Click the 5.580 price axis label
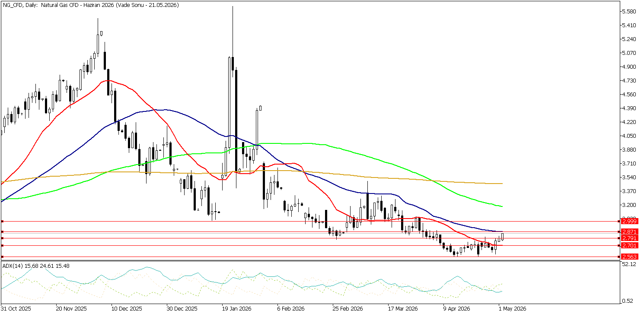Viewport: 644px width, 314px height. pyautogui.click(x=629, y=11)
